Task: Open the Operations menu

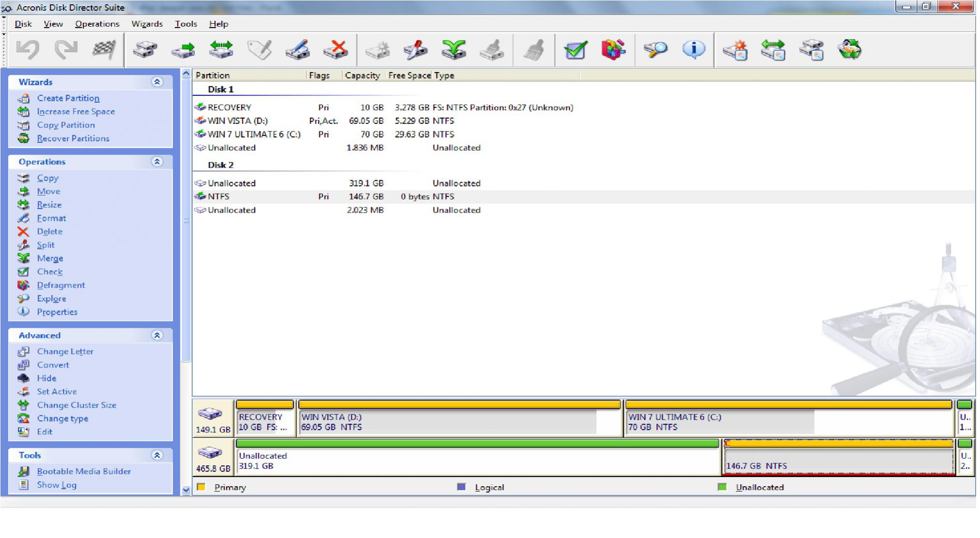Action: tap(97, 24)
